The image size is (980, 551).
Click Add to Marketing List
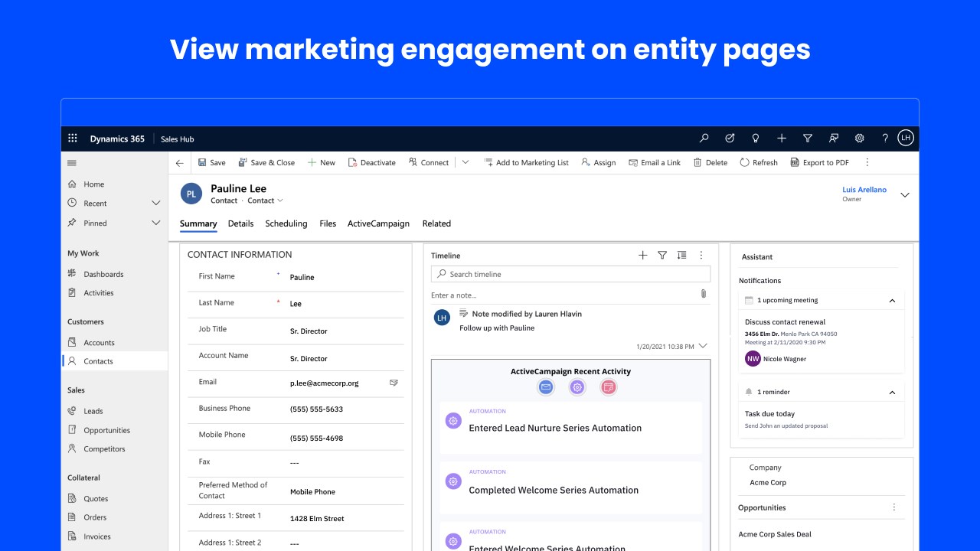pyautogui.click(x=526, y=162)
